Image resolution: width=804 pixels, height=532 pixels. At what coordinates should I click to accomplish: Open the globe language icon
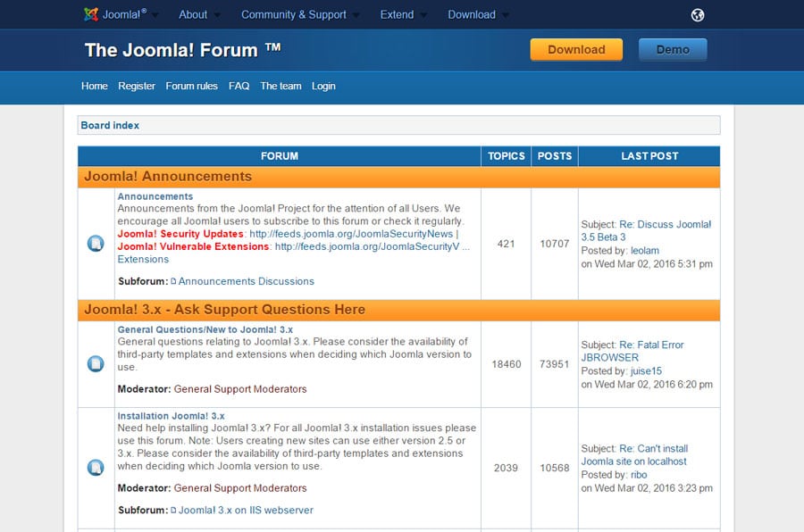(698, 15)
